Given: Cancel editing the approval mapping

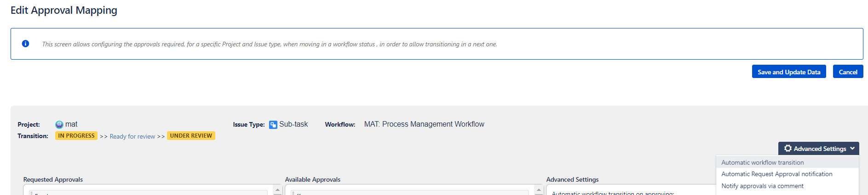Looking at the screenshot, I should (x=848, y=72).
